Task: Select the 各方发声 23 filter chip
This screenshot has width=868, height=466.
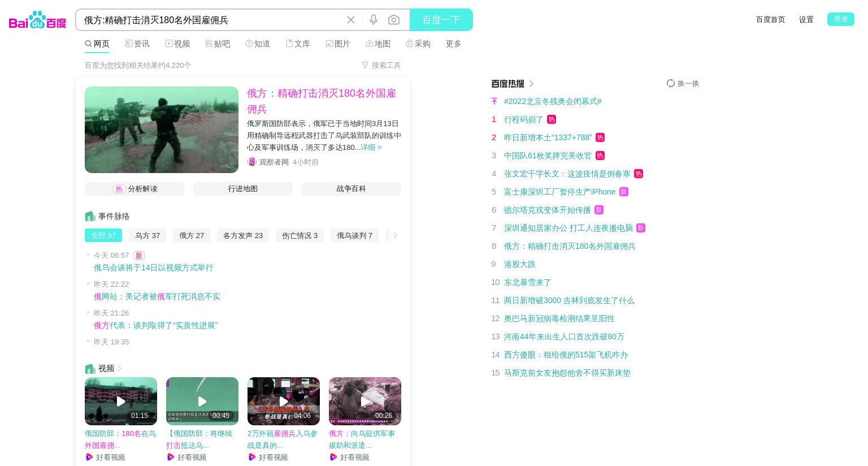Action: [x=243, y=235]
